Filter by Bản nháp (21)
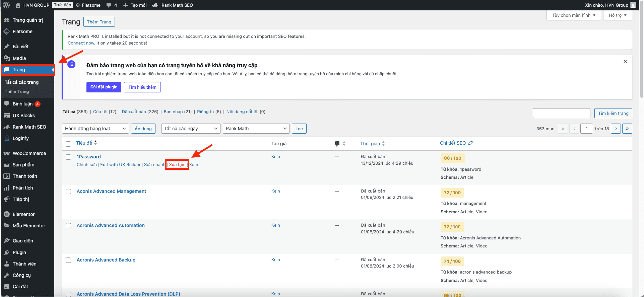This screenshot has width=644, height=297. 178,112
